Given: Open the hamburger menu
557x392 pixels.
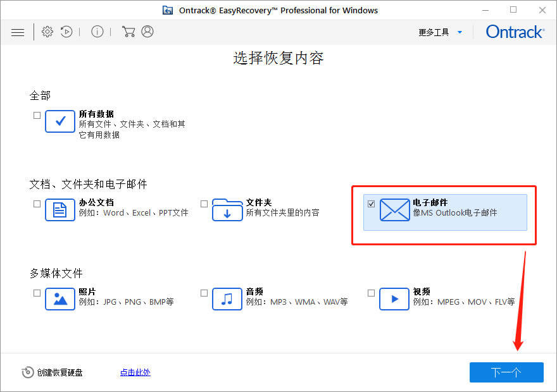Looking at the screenshot, I should pos(18,32).
